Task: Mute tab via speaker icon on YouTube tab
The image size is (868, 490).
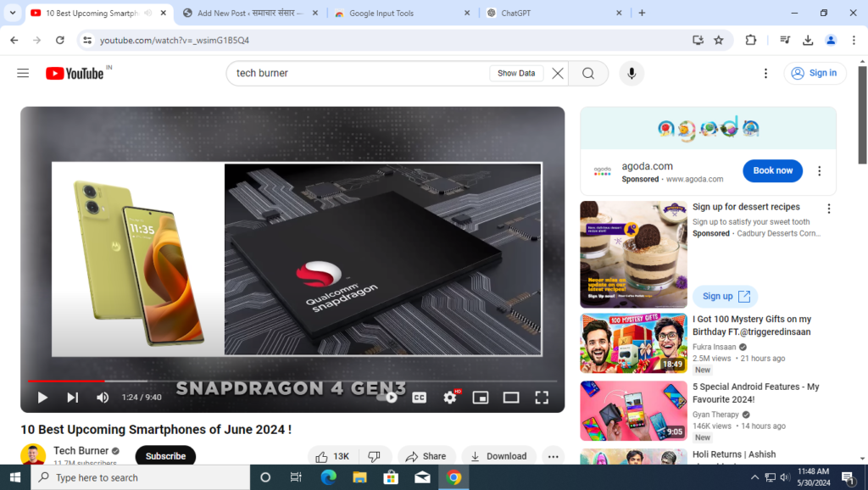Action: (147, 13)
